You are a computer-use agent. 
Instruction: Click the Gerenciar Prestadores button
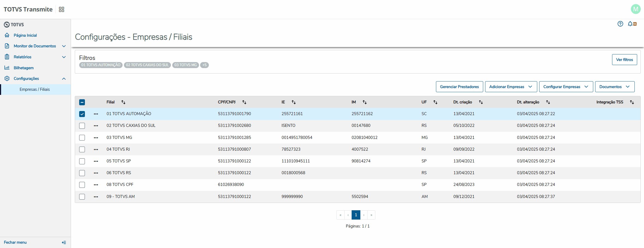pos(459,87)
